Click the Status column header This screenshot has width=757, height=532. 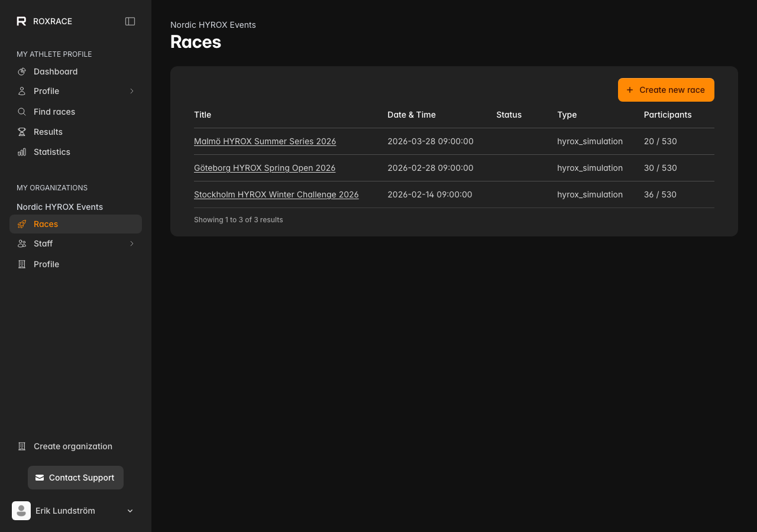point(509,115)
